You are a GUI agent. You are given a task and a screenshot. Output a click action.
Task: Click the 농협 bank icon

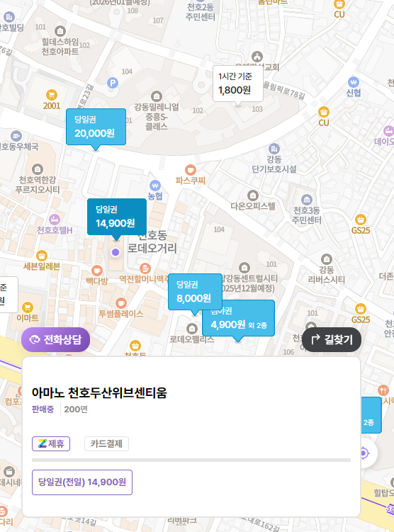(155, 186)
